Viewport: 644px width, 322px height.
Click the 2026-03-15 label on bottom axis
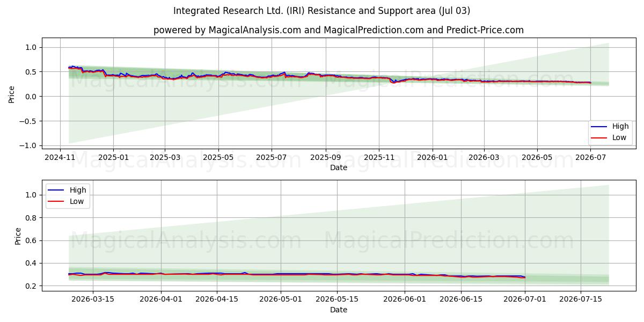(x=93, y=299)
